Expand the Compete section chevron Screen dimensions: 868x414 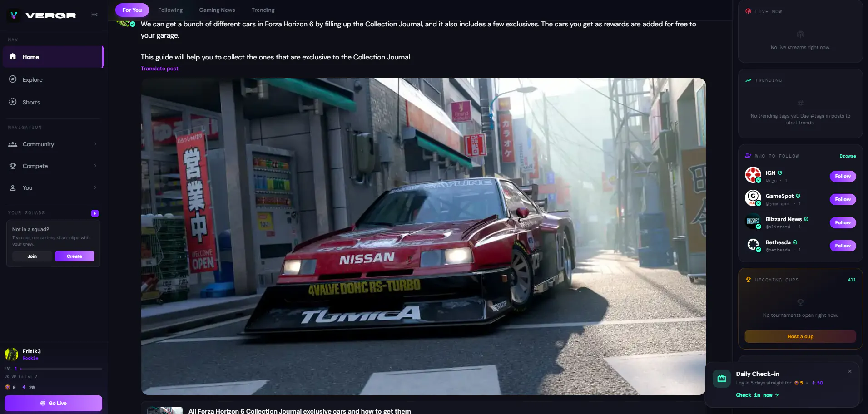[x=95, y=166]
